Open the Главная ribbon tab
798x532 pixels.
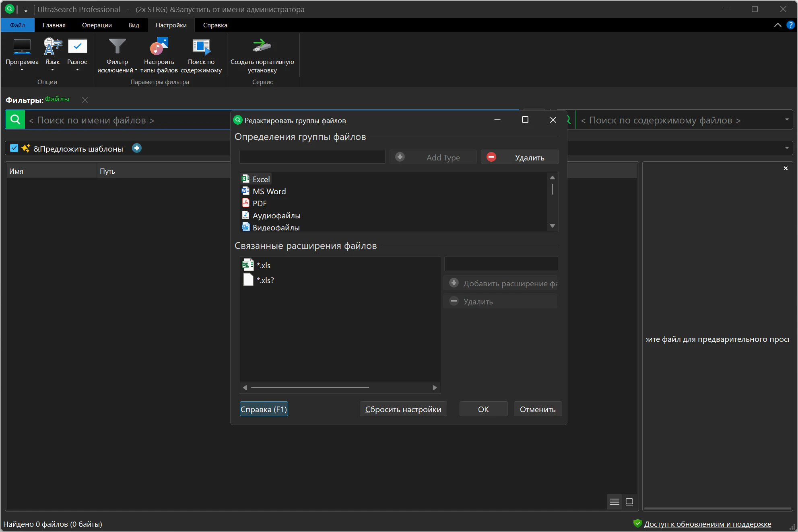pos(54,25)
